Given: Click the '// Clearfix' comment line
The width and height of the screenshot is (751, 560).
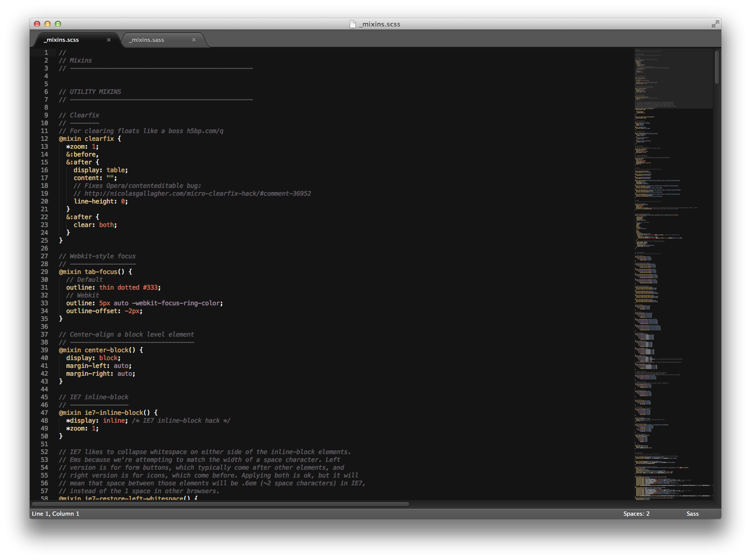Looking at the screenshot, I should click(x=79, y=115).
